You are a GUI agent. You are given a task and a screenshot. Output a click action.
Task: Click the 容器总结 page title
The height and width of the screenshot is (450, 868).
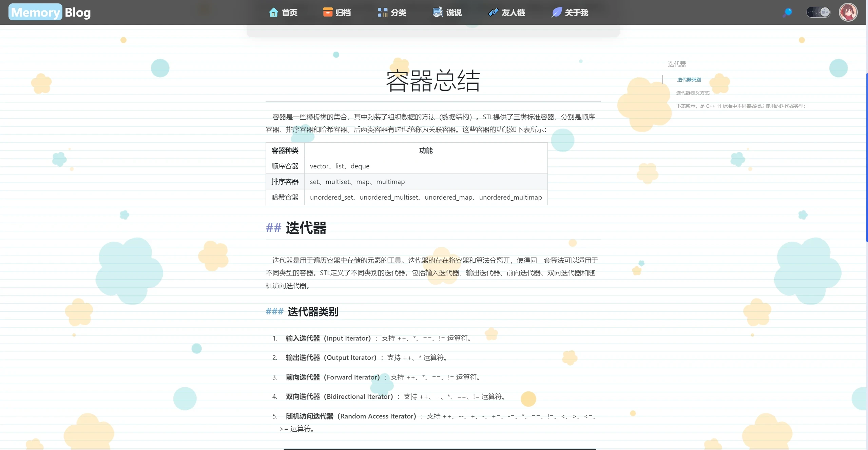click(433, 81)
